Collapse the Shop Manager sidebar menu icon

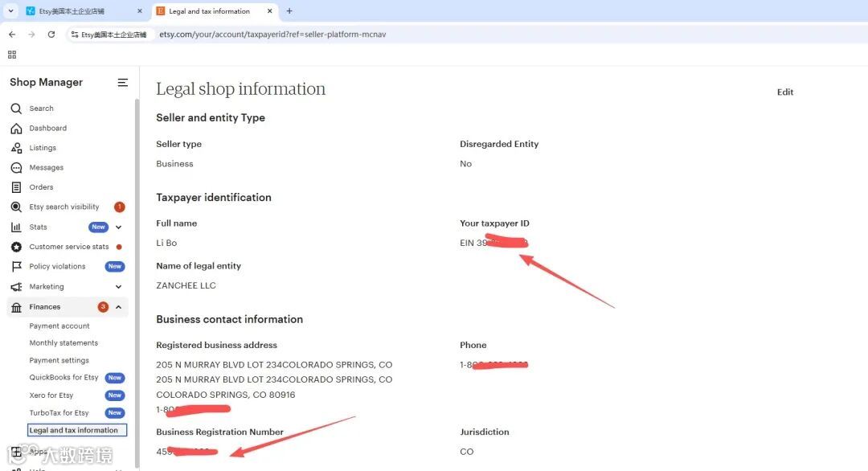[122, 83]
